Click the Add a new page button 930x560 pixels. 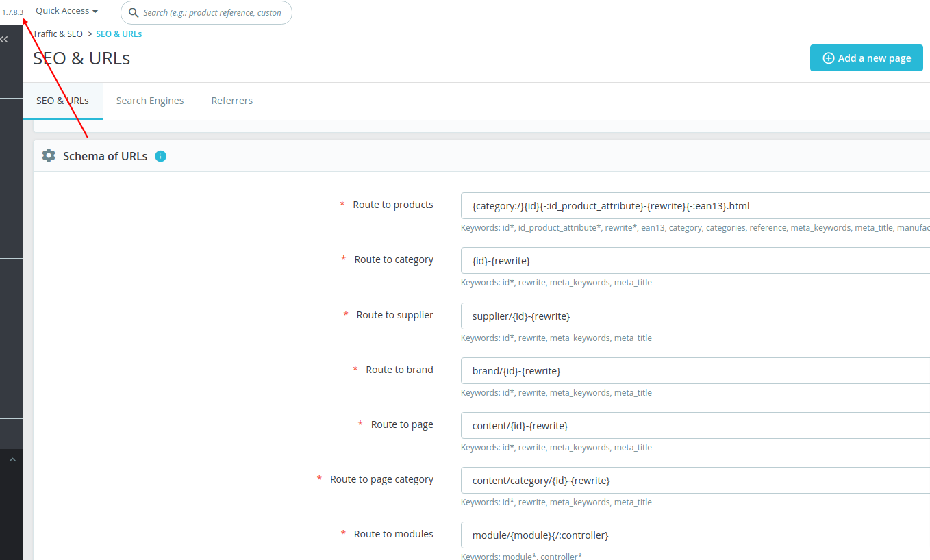866,58
